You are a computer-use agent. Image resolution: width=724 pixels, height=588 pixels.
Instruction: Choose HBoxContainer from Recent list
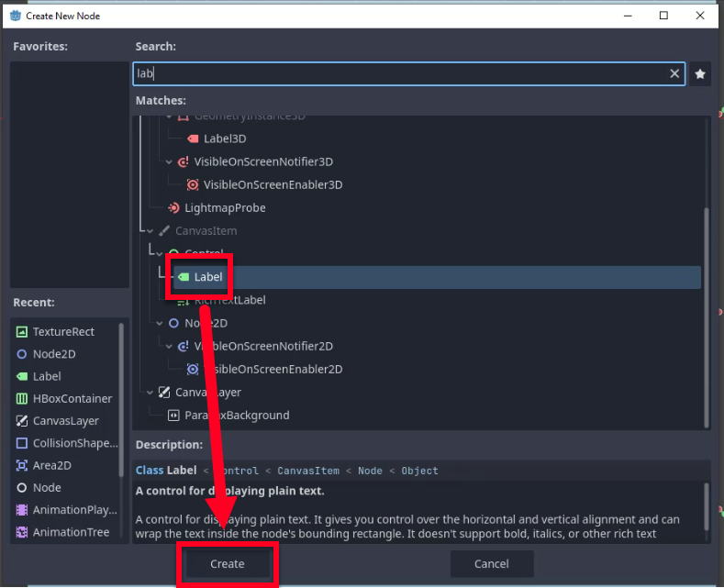pyautogui.click(x=72, y=398)
